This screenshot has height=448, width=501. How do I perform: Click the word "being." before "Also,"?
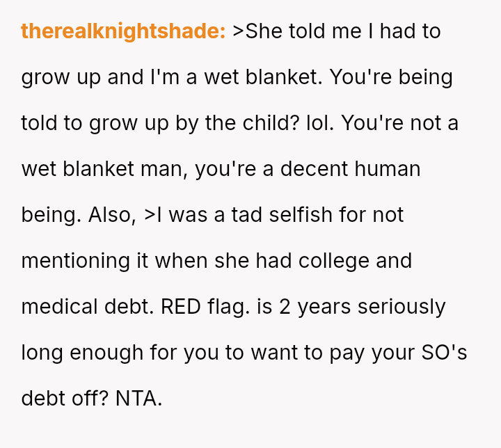click(51, 215)
